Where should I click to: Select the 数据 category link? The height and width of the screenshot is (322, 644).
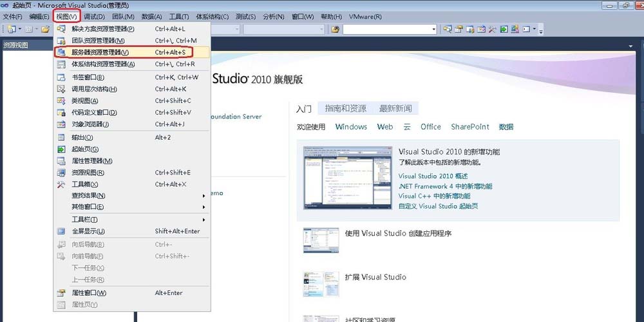(x=506, y=127)
